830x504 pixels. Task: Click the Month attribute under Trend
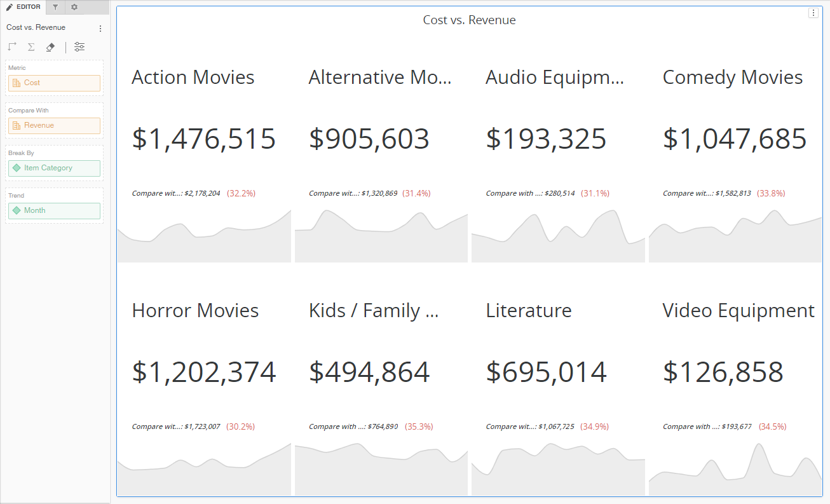54,211
